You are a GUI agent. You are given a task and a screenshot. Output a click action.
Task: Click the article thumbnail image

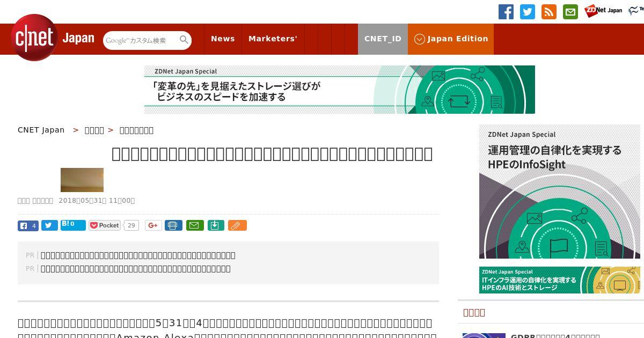coord(82,180)
